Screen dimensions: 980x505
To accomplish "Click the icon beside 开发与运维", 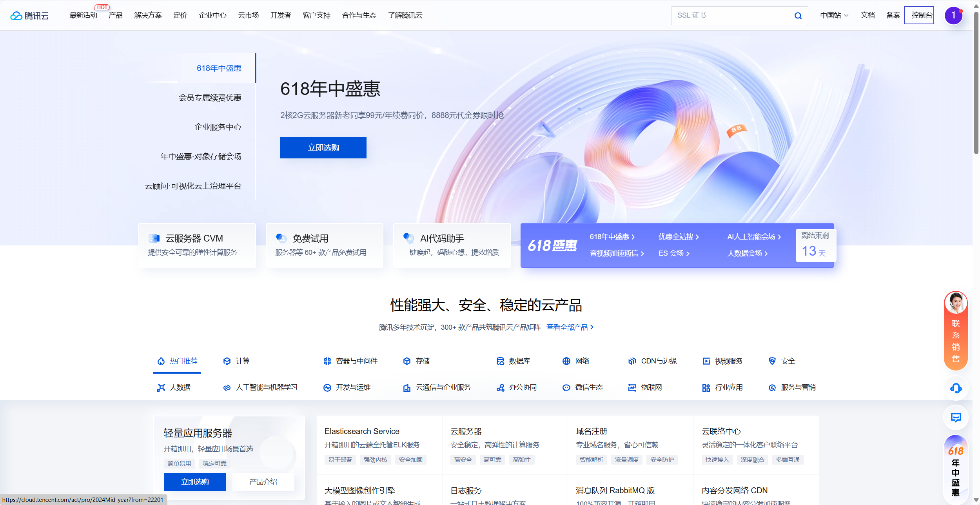I will tap(327, 388).
